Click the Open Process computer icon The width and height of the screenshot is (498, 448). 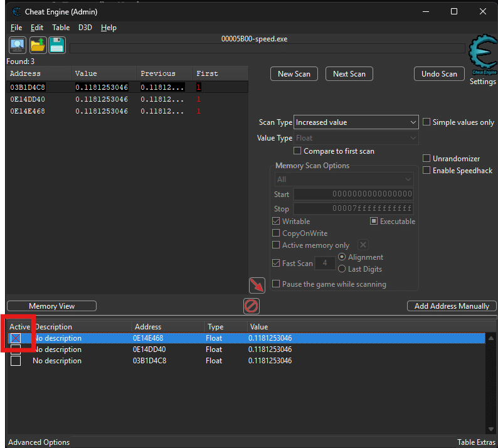click(x=17, y=45)
